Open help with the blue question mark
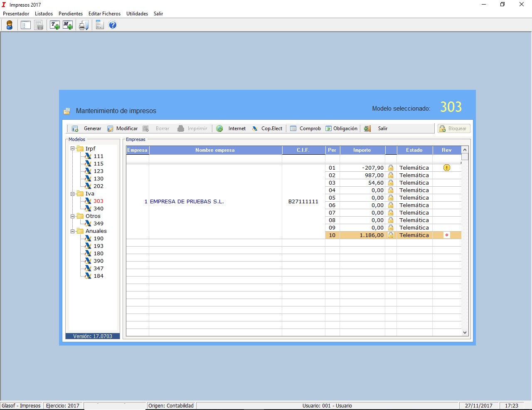This screenshot has height=410, width=532. click(113, 25)
